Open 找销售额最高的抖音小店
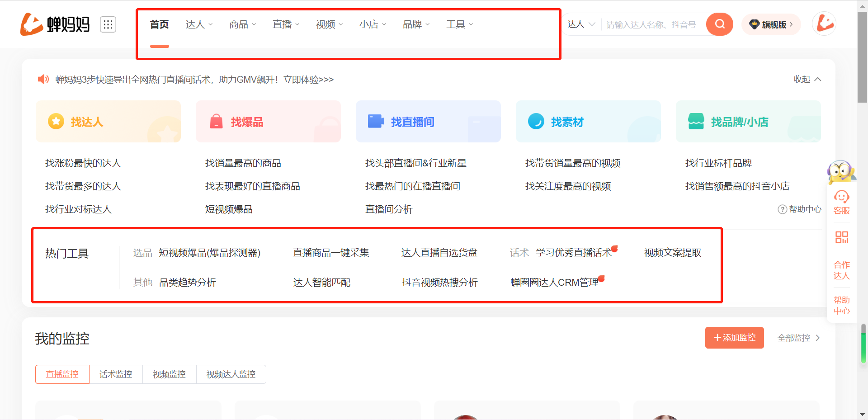Viewport: 868px width, 420px height. coord(737,186)
